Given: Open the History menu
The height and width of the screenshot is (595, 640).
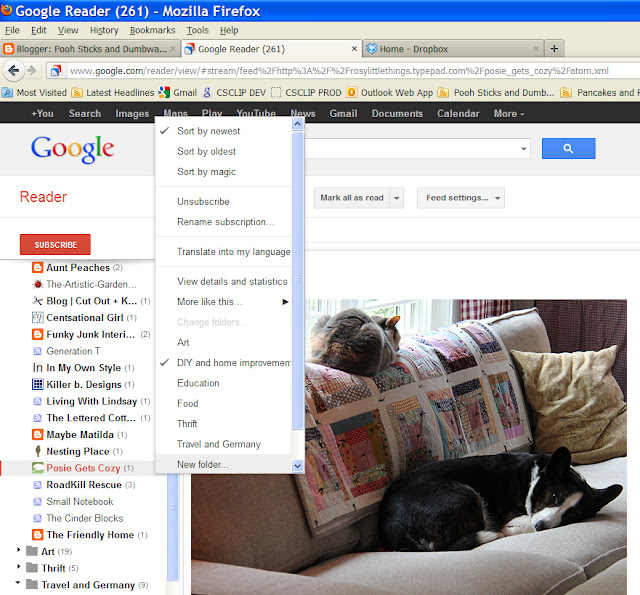Looking at the screenshot, I should click(104, 31).
